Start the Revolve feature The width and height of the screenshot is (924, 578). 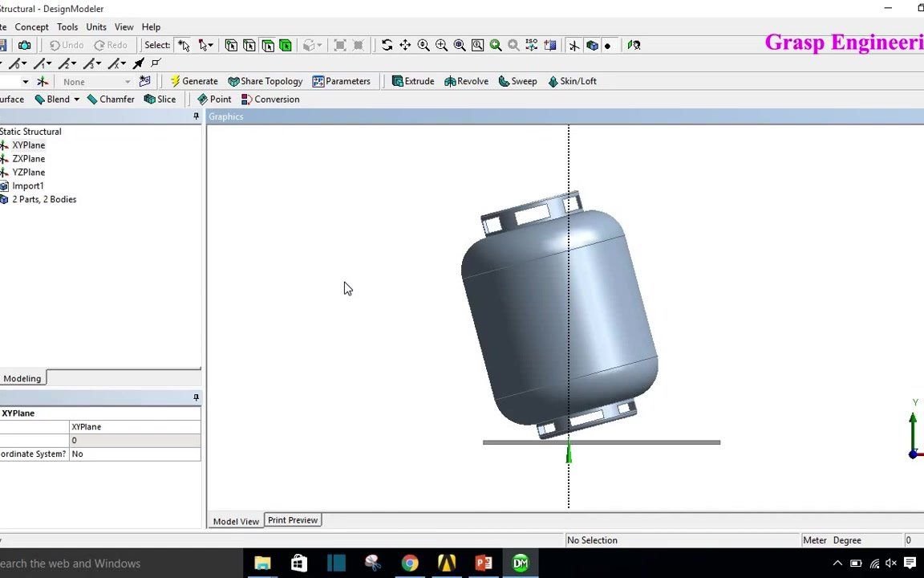pyautogui.click(x=466, y=80)
